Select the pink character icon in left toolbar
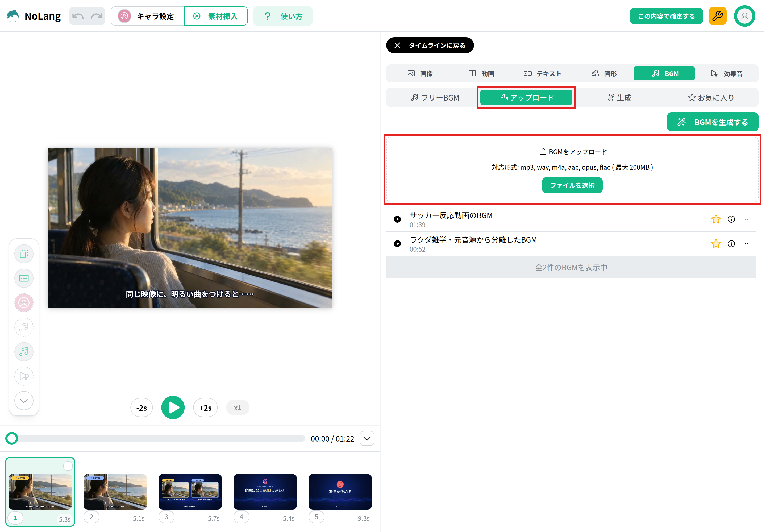 [x=24, y=303]
